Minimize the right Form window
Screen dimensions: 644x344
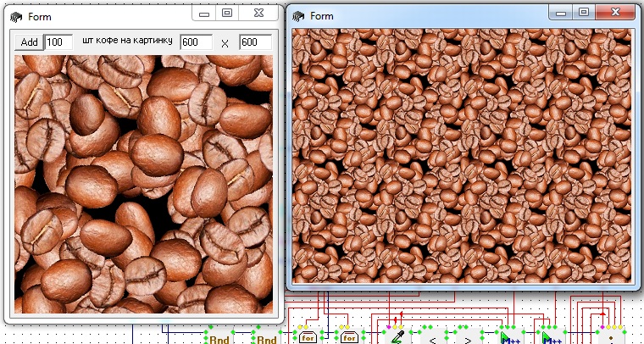(x=561, y=13)
